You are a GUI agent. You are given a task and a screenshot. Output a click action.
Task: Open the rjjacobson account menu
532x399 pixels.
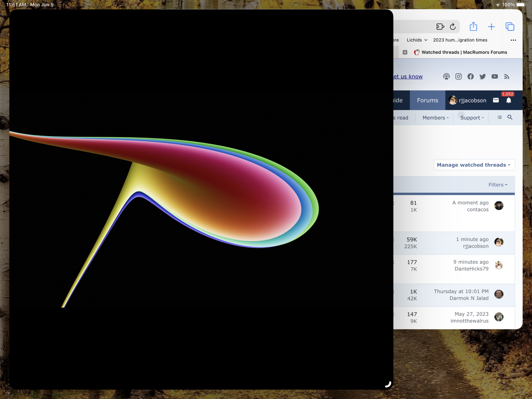[x=467, y=100]
